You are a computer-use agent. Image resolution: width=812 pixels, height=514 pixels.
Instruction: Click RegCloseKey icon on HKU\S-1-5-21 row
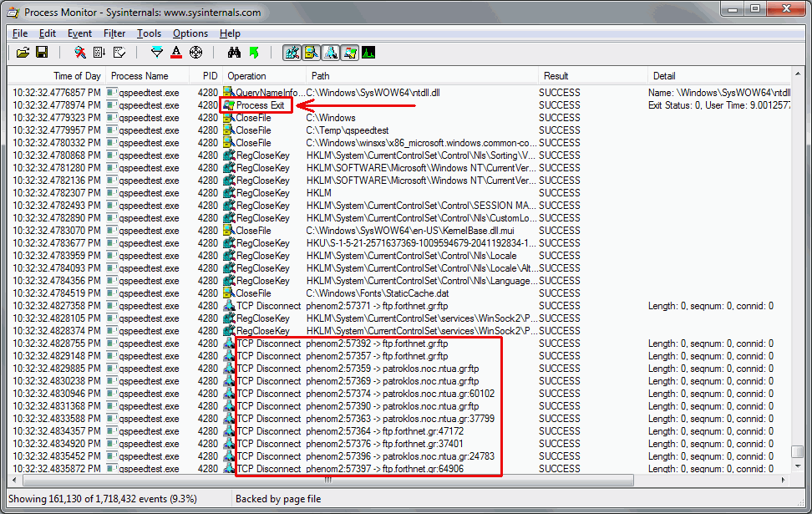[229, 243]
